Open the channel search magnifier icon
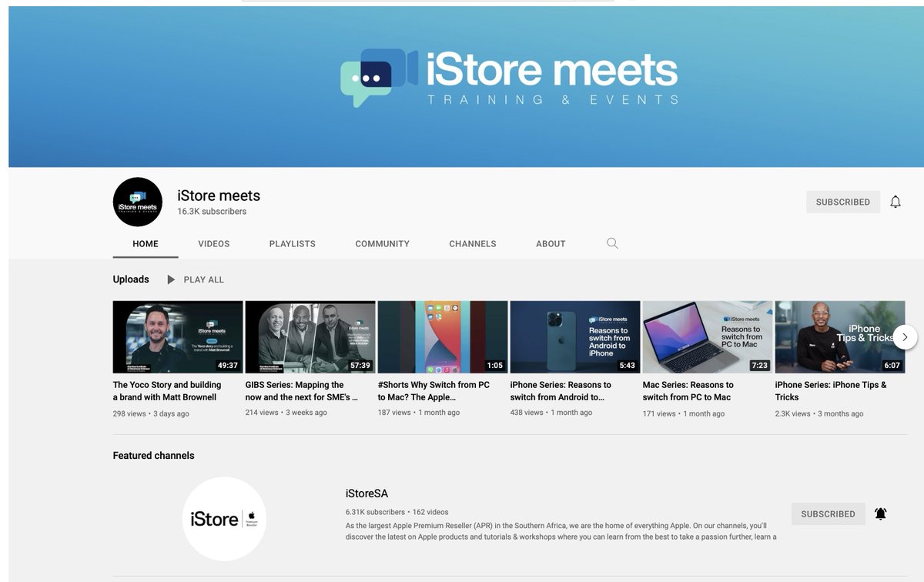Image resolution: width=924 pixels, height=582 pixels. coord(612,243)
